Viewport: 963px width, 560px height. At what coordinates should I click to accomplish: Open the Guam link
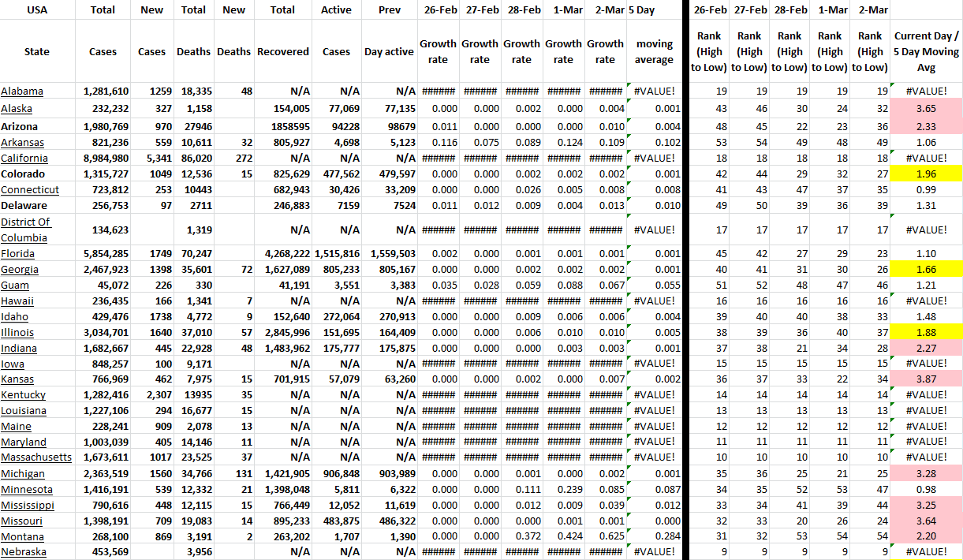[16, 286]
